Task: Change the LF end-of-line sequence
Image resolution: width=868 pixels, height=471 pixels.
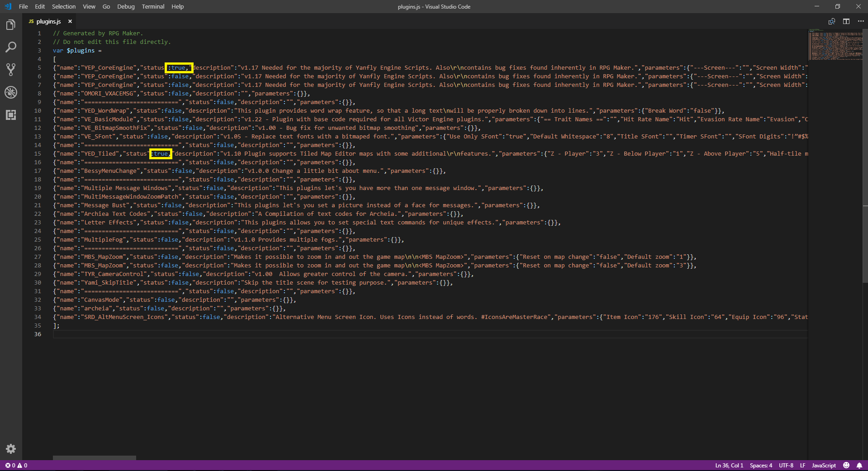Action: tap(802, 466)
